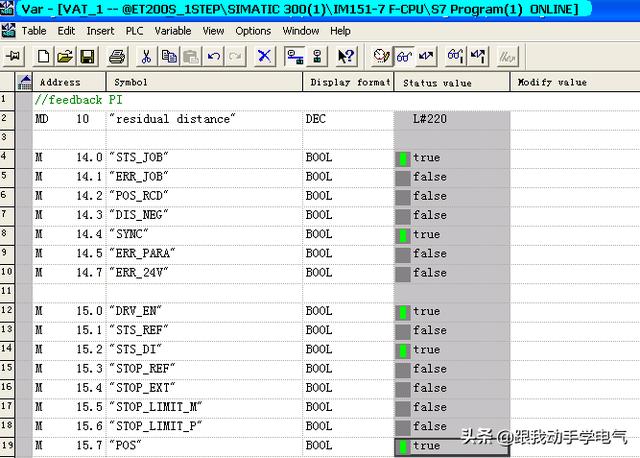Open the Options menu

253,31
